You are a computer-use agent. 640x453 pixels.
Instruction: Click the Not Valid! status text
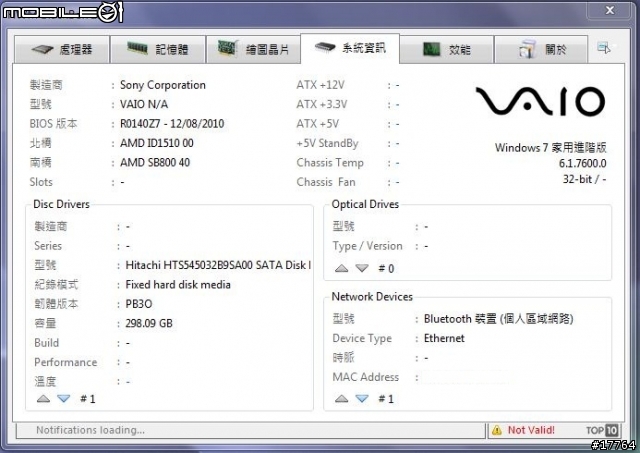[x=531, y=430]
